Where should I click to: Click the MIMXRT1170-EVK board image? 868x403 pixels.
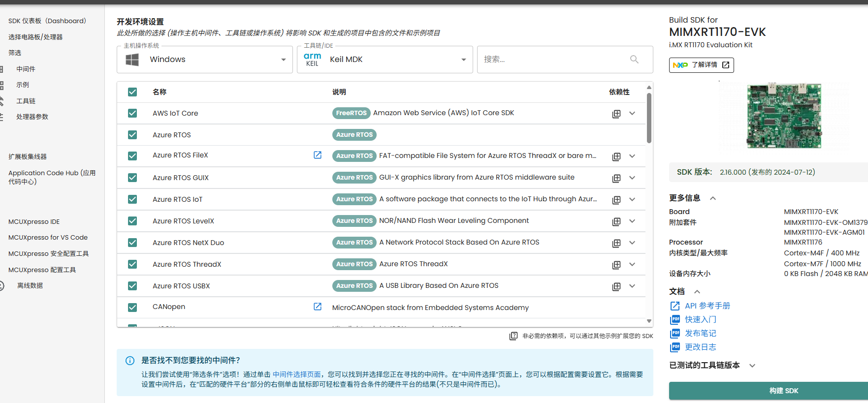[x=784, y=116]
